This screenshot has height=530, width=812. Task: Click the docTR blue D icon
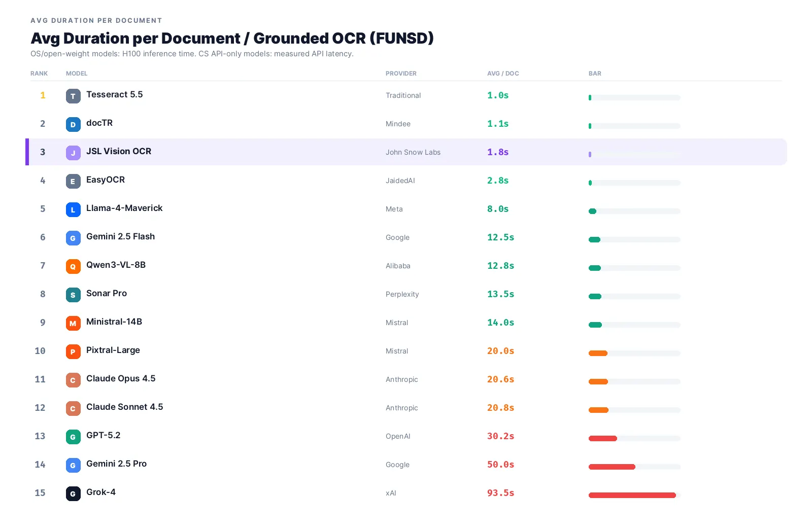coord(73,124)
